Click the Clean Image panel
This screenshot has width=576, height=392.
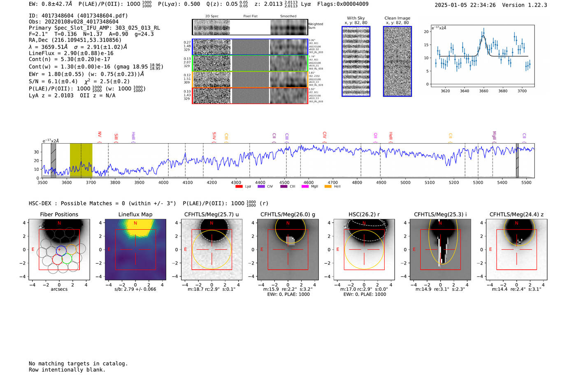pos(397,61)
